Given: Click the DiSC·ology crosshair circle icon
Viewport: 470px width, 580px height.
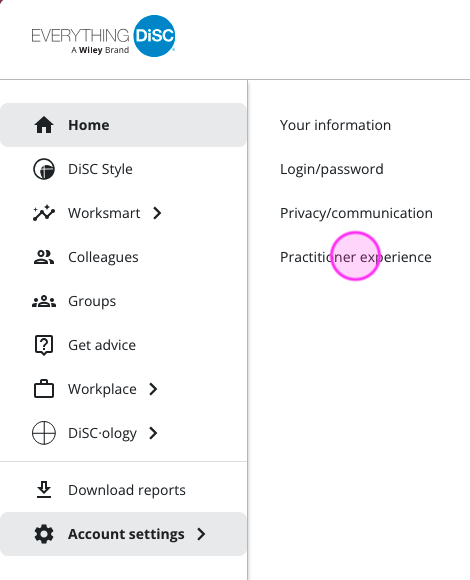Looking at the screenshot, I should (x=44, y=433).
